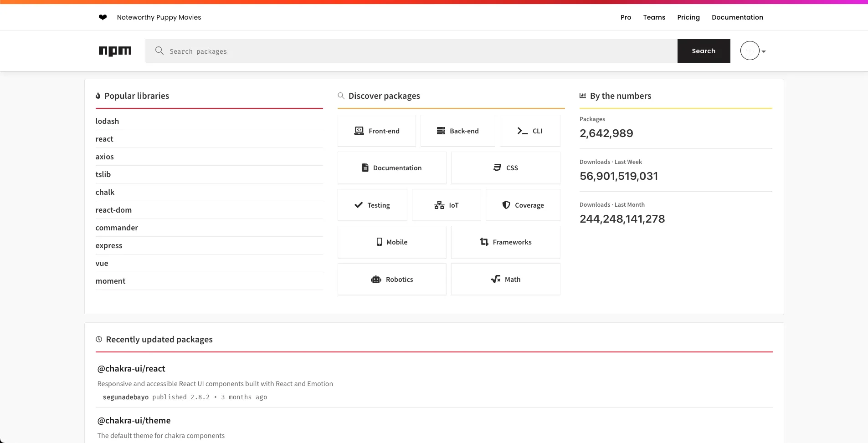Open the express library link
This screenshot has height=443, width=868.
tap(109, 245)
